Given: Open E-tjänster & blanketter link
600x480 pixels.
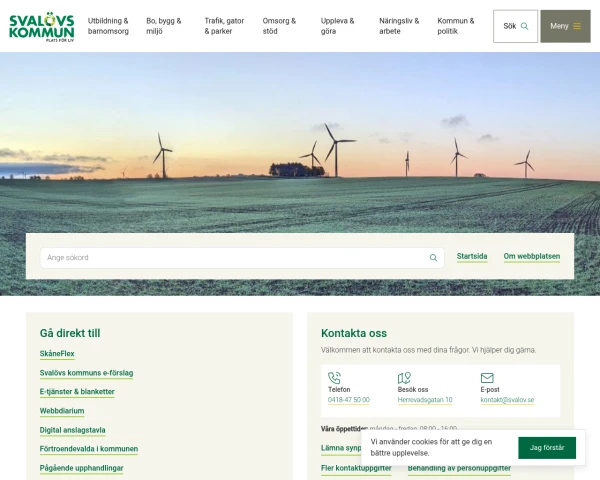Looking at the screenshot, I should click(x=77, y=392).
